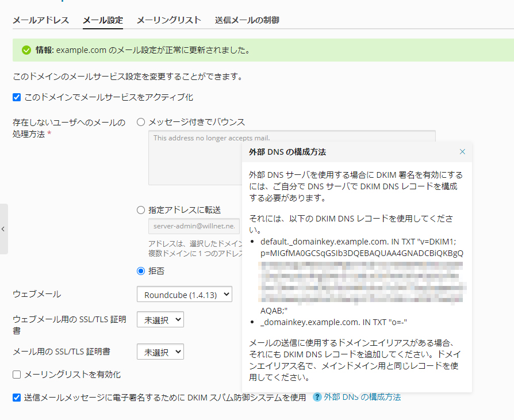The height and width of the screenshot is (420, 514).
Task: Open the Roundcube webmail dropdown
Action: (x=184, y=295)
